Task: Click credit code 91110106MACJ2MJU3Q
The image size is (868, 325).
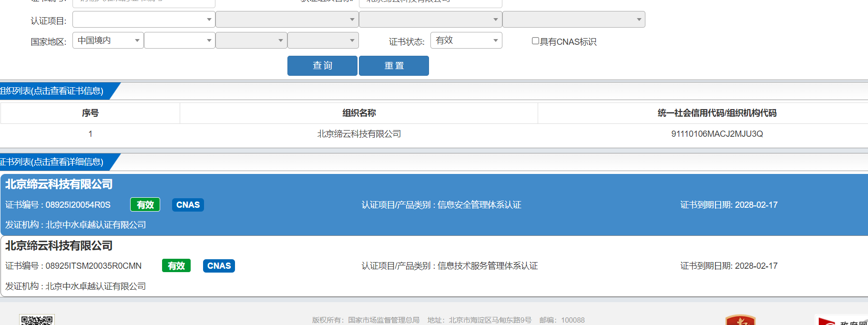Action: 717,134
